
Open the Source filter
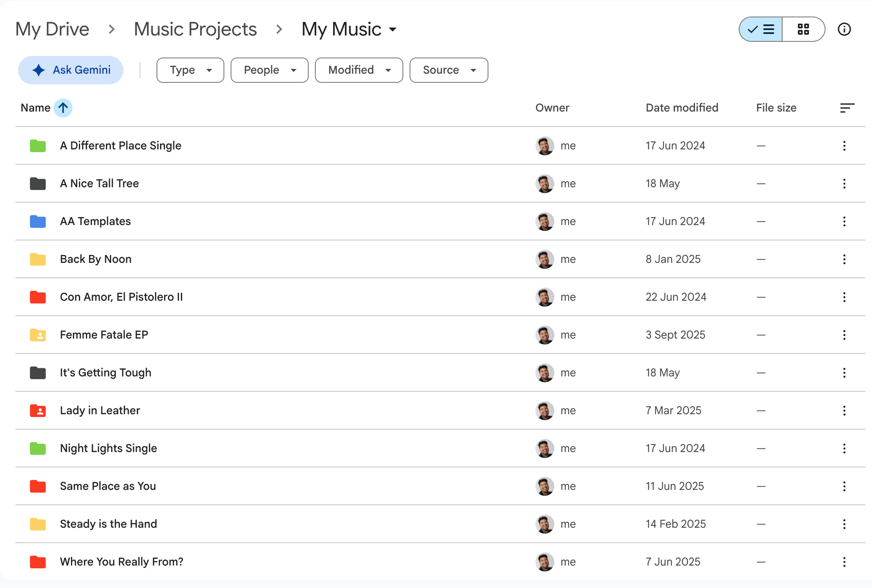pyautogui.click(x=449, y=70)
